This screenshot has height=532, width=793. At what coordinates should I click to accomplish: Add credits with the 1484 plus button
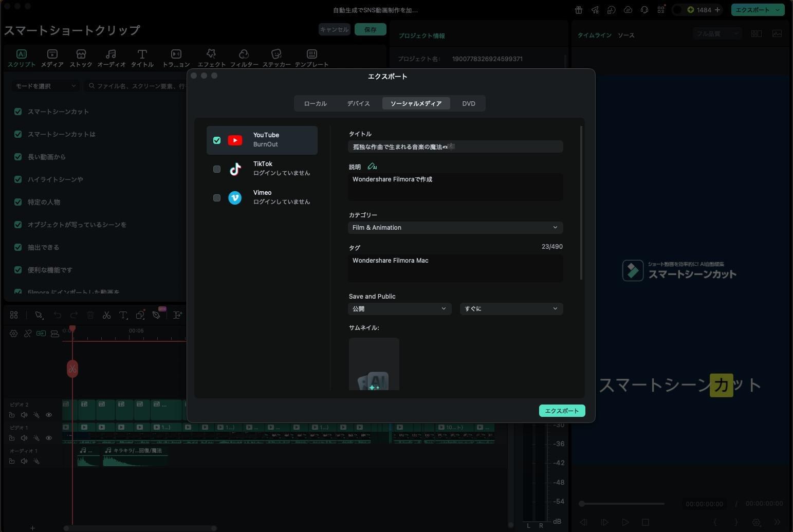pos(717,10)
